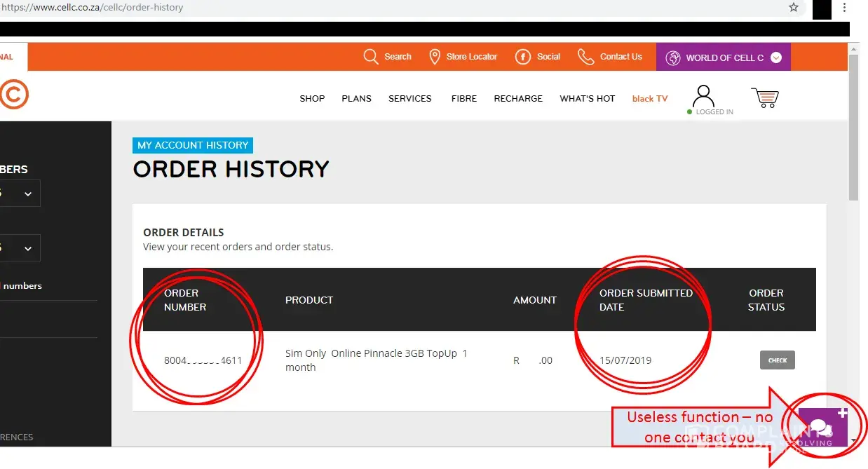Open browser three-dot menu
Viewport: 868px width, 469px height.
(844, 8)
